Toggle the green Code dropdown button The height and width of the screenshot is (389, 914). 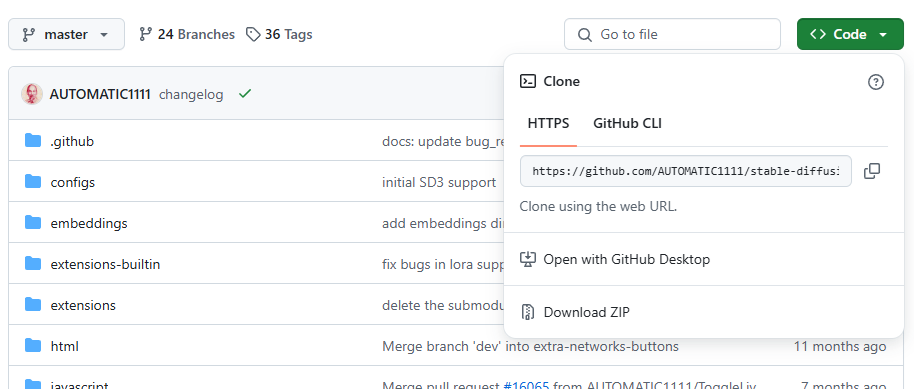pos(850,34)
